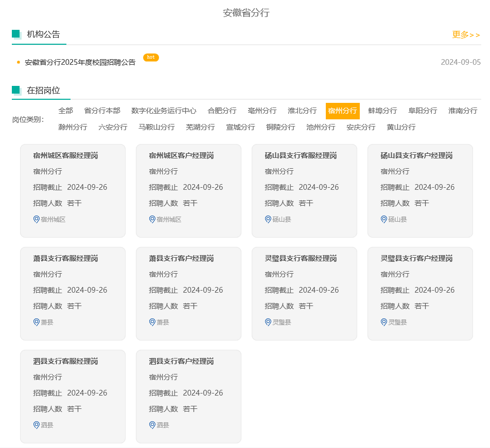
Task: Select the 阜阳分行 tab
Action: pyautogui.click(x=423, y=111)
